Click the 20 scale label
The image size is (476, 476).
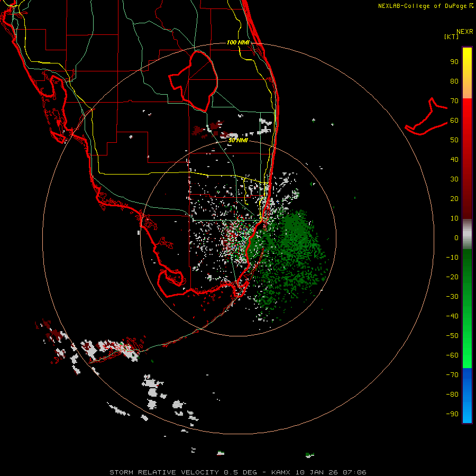tap(454, 198)
